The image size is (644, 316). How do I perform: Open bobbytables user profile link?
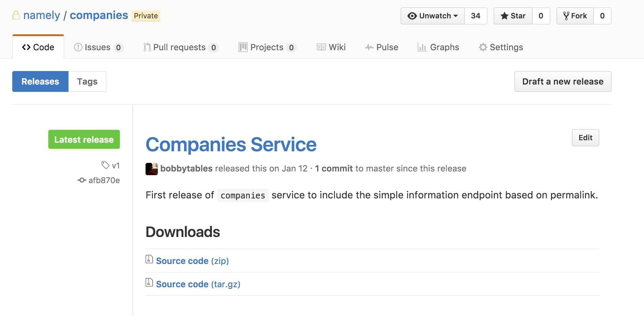(x=187, y=168)
